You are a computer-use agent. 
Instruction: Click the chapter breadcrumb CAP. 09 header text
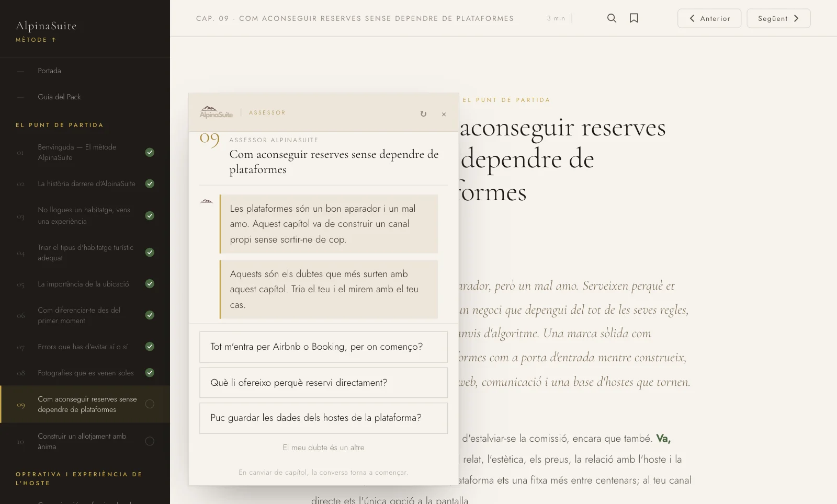[355, 18]
